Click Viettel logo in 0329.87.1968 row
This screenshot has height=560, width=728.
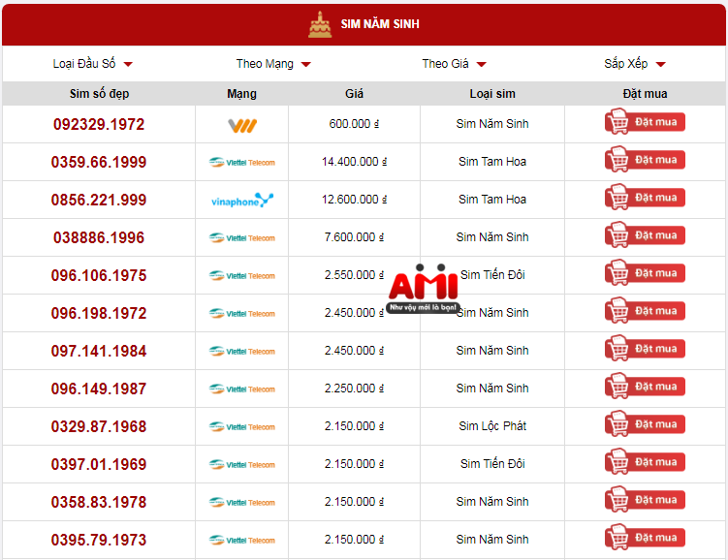242,427
